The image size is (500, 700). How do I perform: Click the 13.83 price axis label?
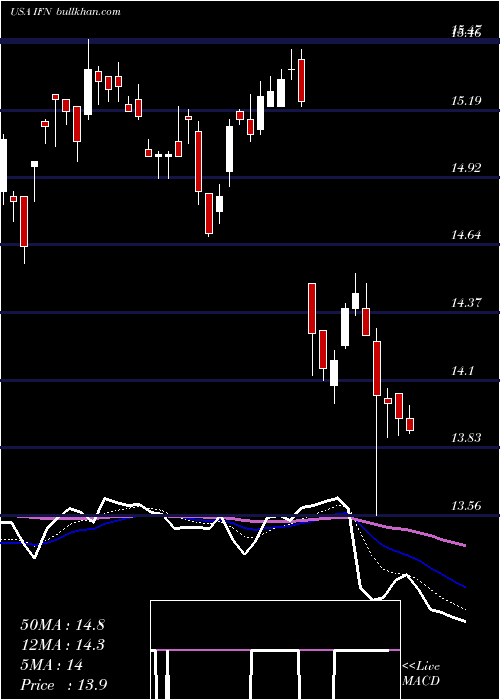pos(466,438)
